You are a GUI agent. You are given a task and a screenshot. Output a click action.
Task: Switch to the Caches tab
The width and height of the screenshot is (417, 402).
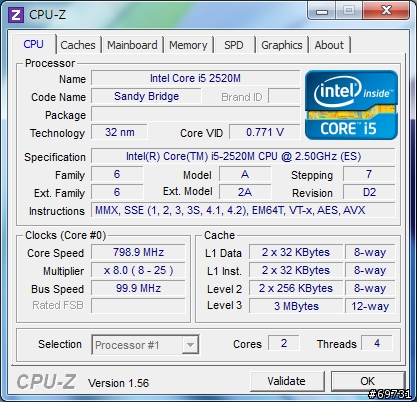point(78,45)
